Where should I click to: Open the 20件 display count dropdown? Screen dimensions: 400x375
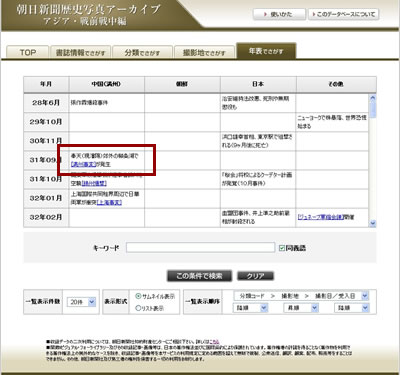[81, 302]
